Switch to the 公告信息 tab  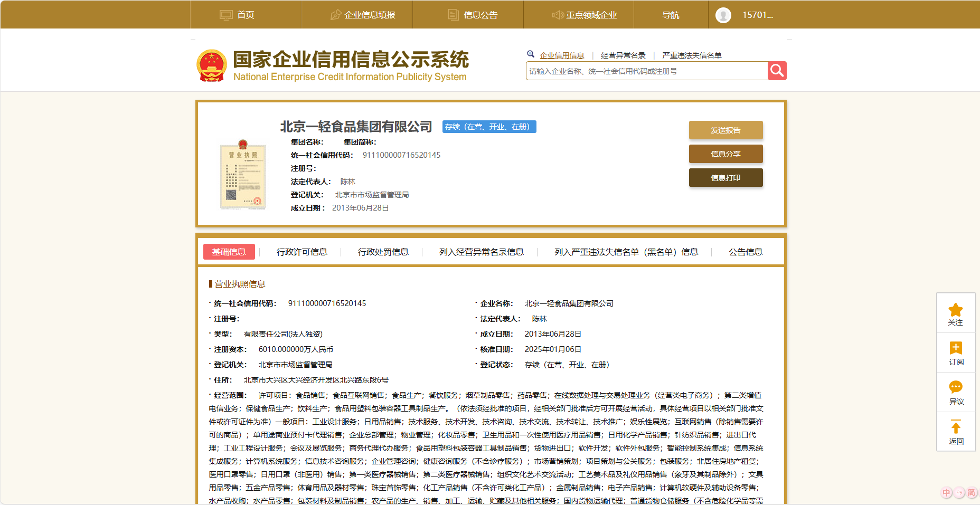point(746,252)
